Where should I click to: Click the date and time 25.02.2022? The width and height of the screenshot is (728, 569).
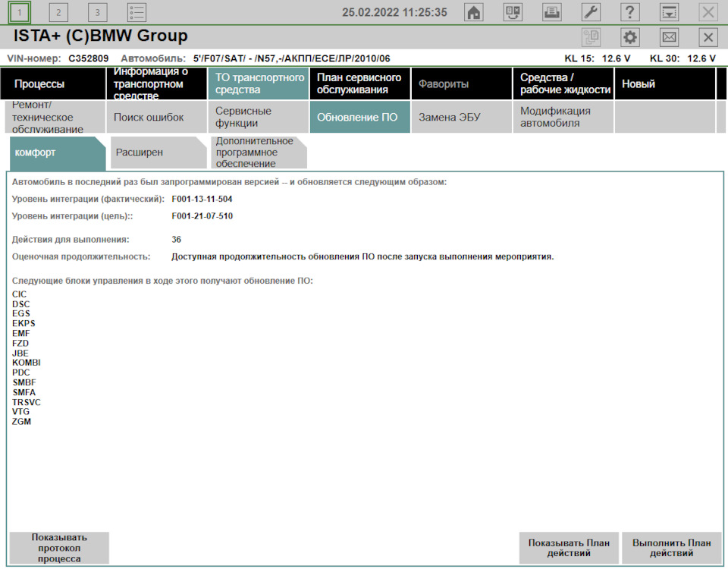[394, 12]
